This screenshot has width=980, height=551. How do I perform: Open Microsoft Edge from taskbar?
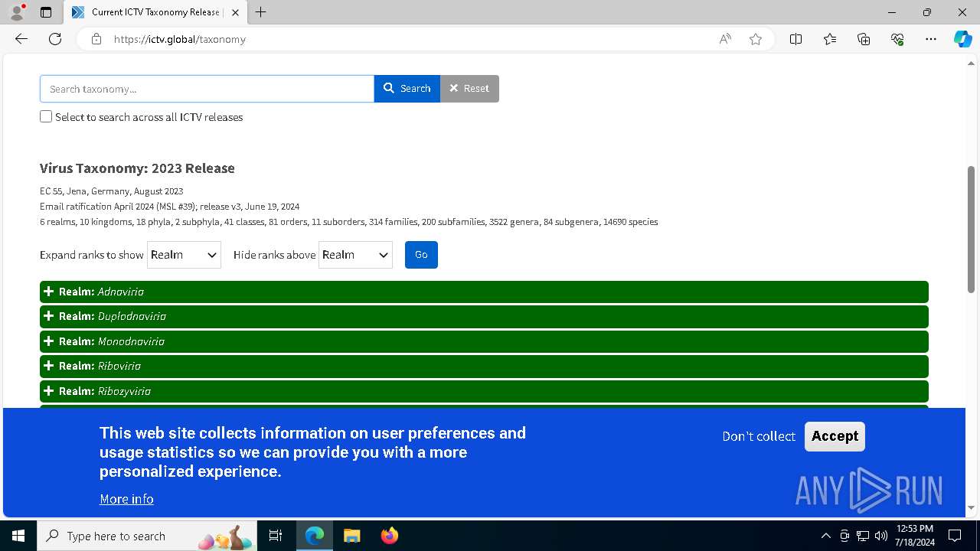tap(315, 536)
